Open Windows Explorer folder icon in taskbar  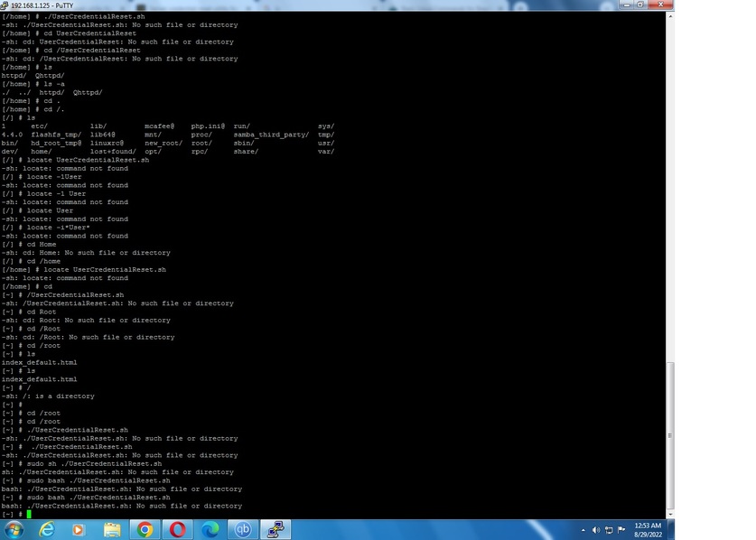coord(112,530)
